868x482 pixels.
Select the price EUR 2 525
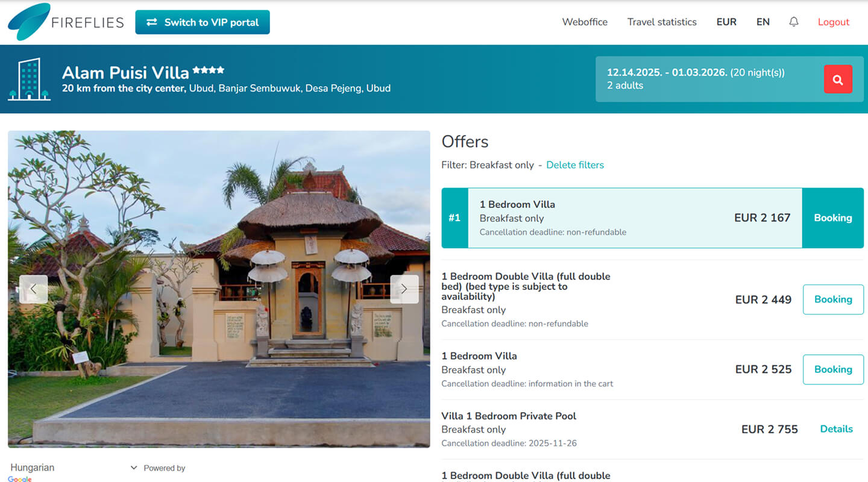(763, 369)
